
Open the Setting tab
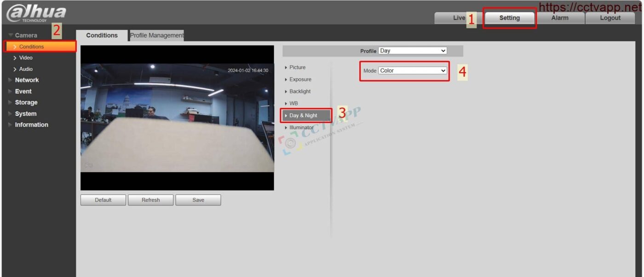click(509, 17)
